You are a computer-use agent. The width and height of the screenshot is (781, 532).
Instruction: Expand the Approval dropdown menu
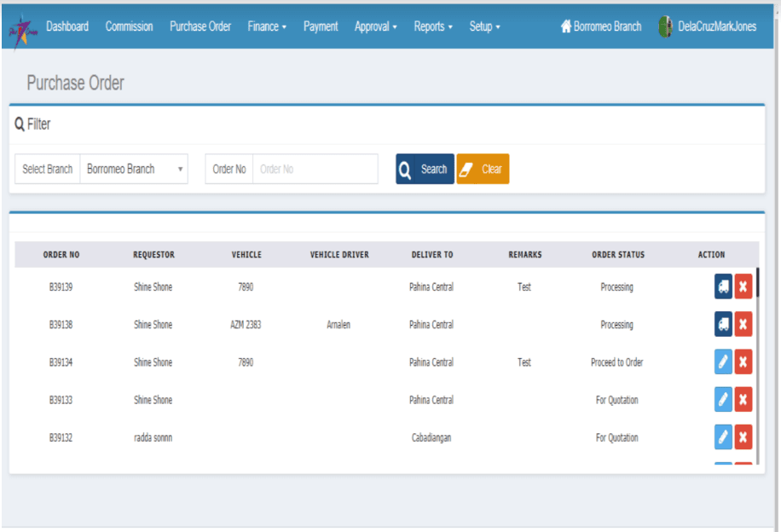[x=375, y=26]
